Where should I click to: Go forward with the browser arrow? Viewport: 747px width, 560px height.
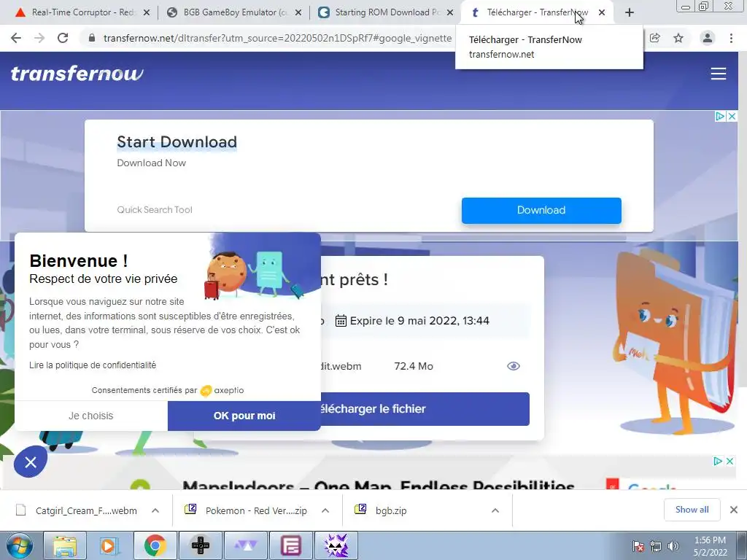pos(39,38)
